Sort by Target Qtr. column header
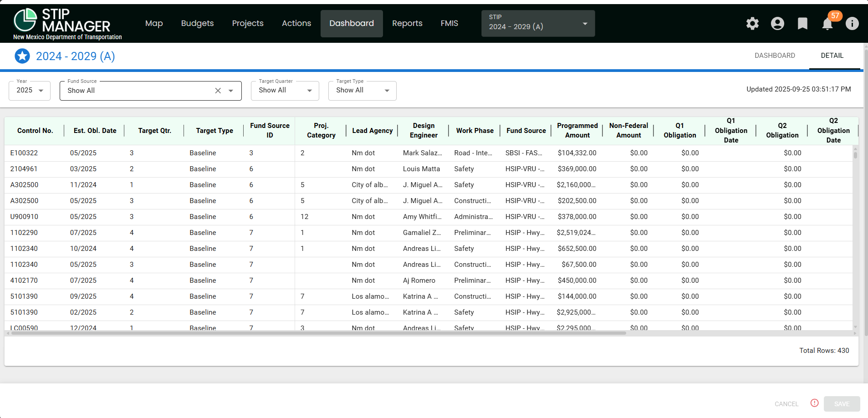Viewport: 868px width, 418px height. [155, 131]
